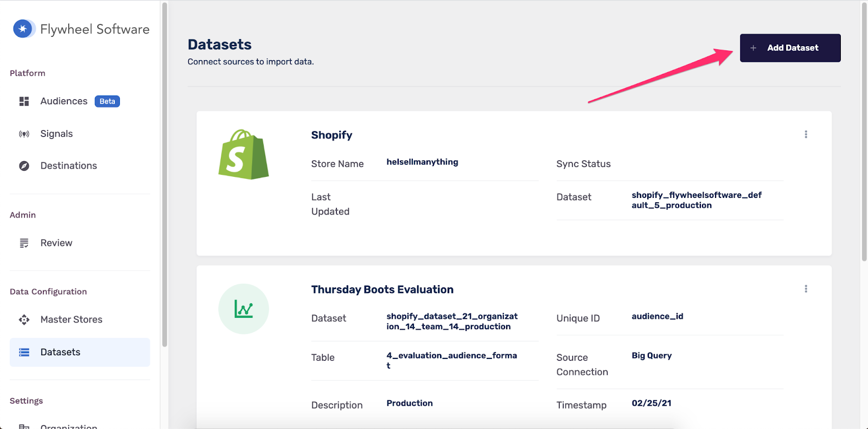868x429 pixels.
Task: Click store name helsellmanything
Action: 422,162
